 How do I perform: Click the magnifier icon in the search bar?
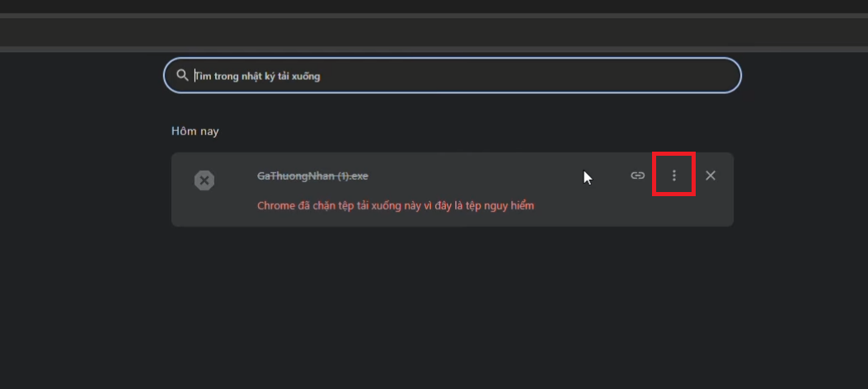click(183, 75)
